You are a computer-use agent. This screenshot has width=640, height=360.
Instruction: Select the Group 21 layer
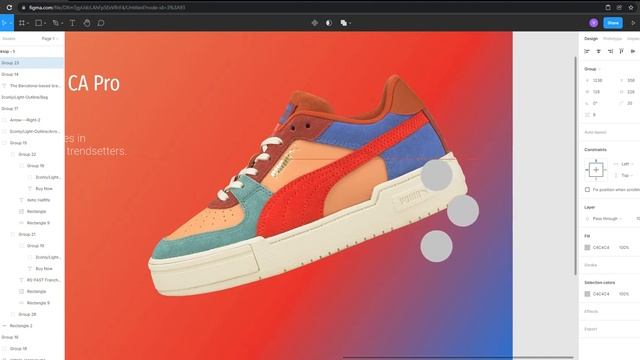pyautogui.click(x=32, y=234)
